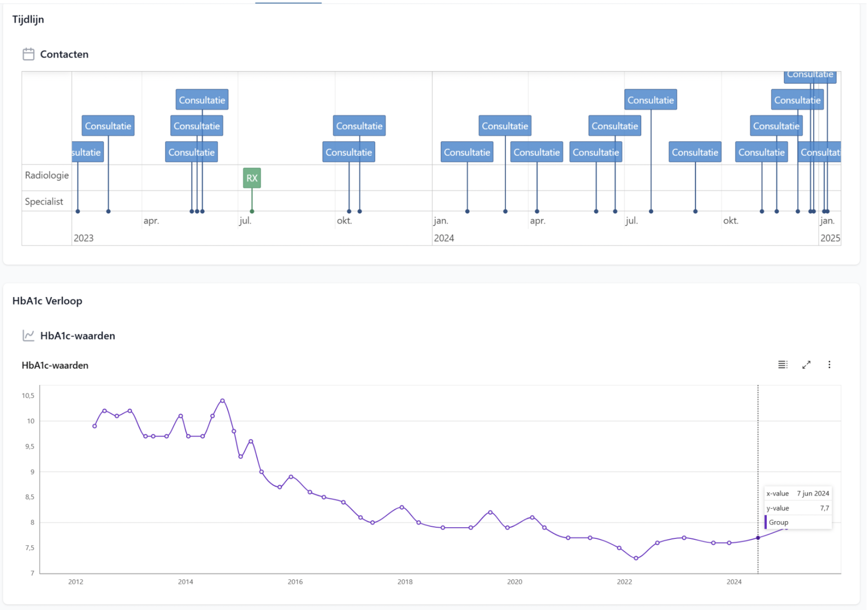Click the 2016 label on the HbA1c x-axis
Screen dimensions: 868x610
point(295,582)
